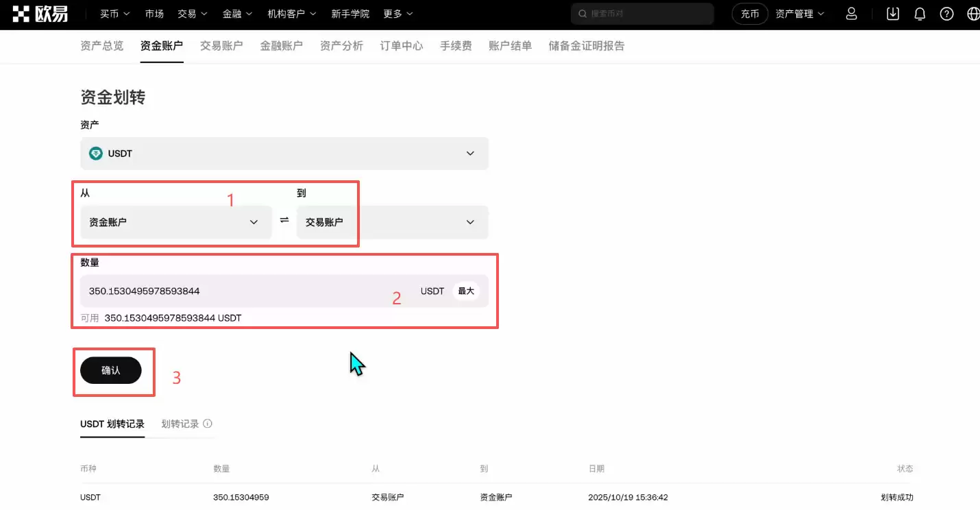Open the language globe icon

[x=972, y=14]
